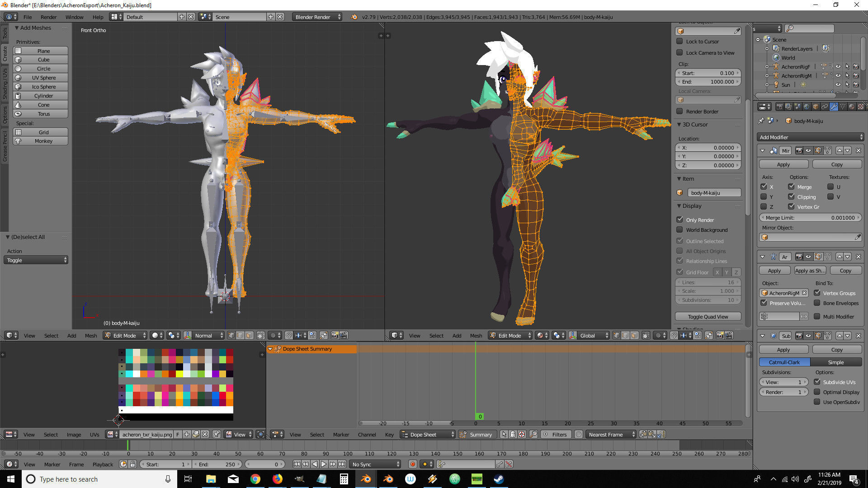Open the Material properties tab icon
The width and height of the screenshot is (868, 488).
[x=852, y=107]
